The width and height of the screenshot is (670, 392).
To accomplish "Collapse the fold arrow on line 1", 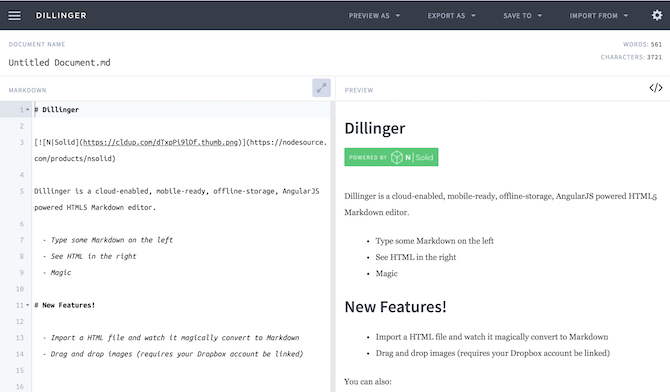I will [28, 110].
